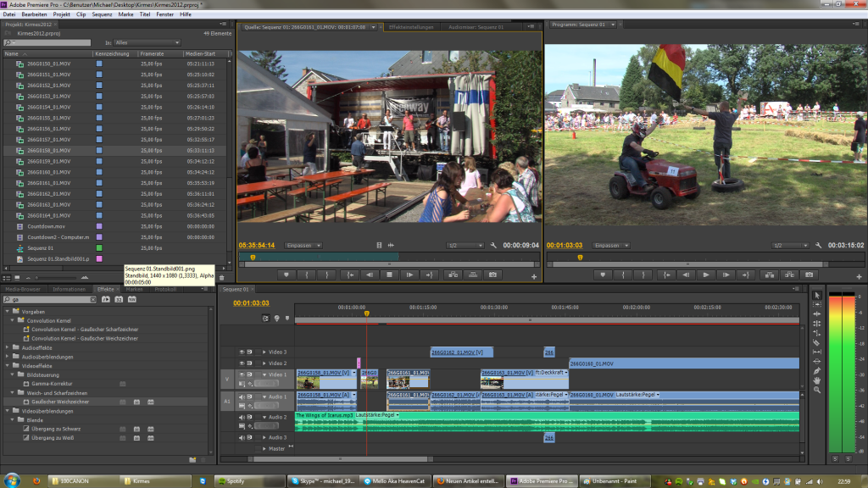Open the Datei menu
This screenshot has width=868, height=488.
pos(9,14)
